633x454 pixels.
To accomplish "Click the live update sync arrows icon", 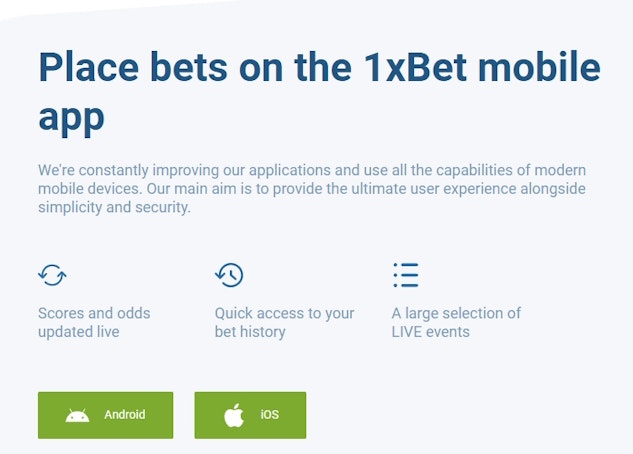I will pyautogui.click(x=52, y=275).
